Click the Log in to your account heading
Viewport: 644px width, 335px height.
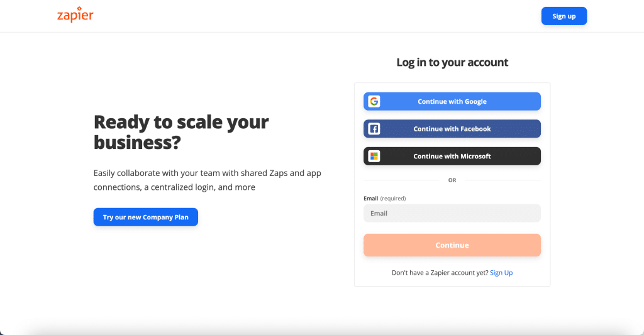click(x=452, y=62)
